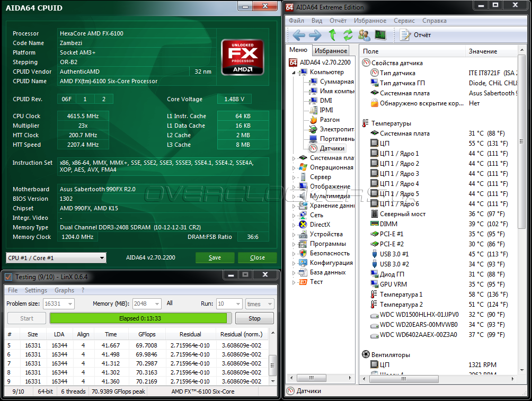The height and width of the screenshot is (401, 532).
Task: Click the sensor list vertical scrollbar
Action: (x=521, y=210)
